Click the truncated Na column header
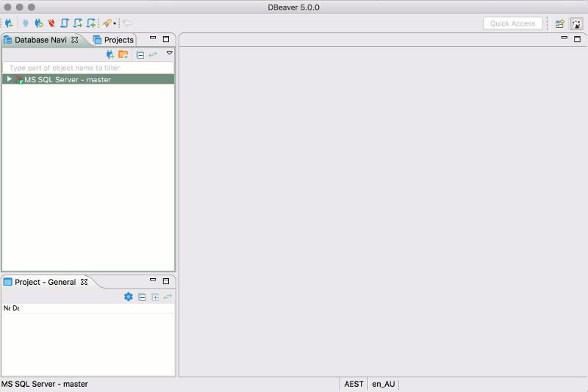 pyautogui.click(x=7, y=308)
